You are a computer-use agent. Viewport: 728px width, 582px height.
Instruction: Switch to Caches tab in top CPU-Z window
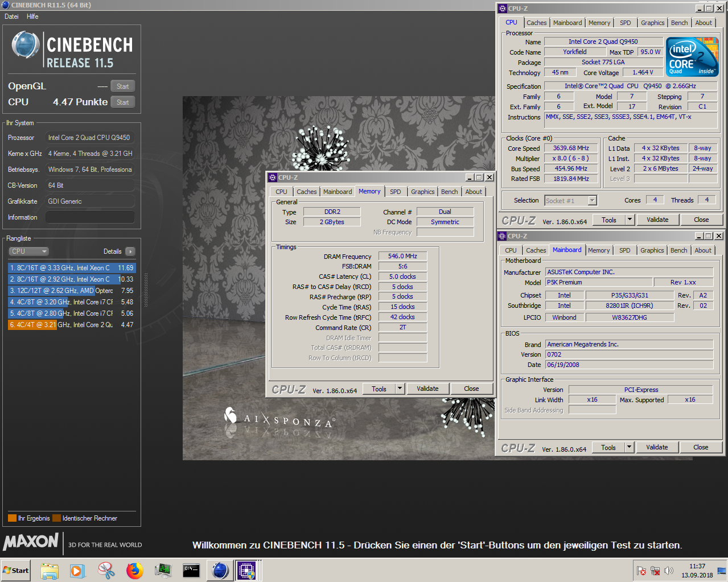pyautogui.click(x=536, y=23)
